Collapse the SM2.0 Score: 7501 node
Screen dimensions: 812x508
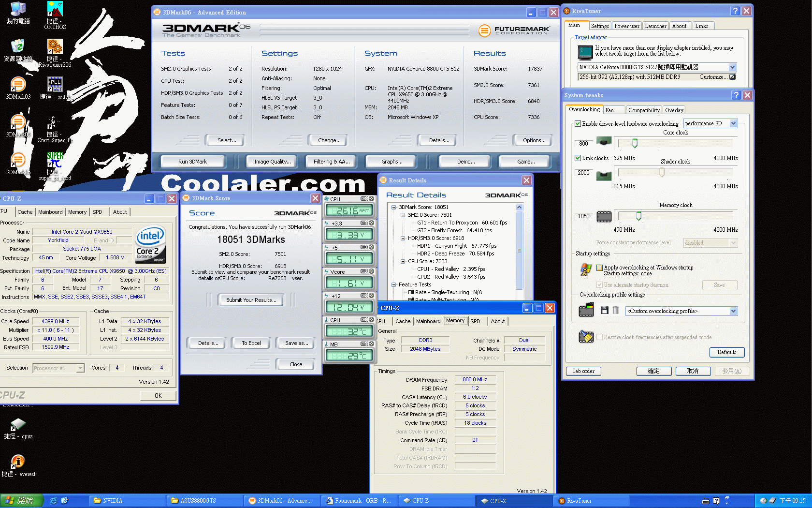403,215
